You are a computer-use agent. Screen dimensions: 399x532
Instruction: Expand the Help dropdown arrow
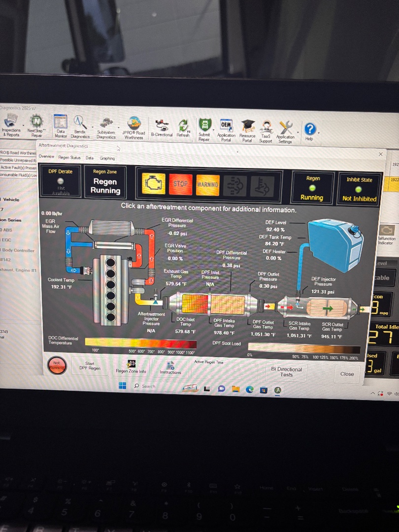pos(319,132)
